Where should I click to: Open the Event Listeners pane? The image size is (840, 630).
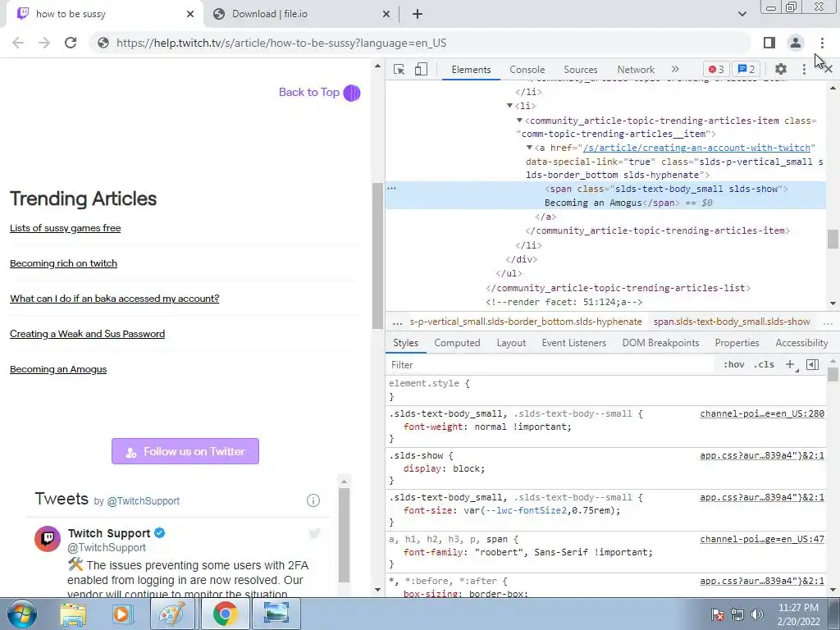[573, 343]
